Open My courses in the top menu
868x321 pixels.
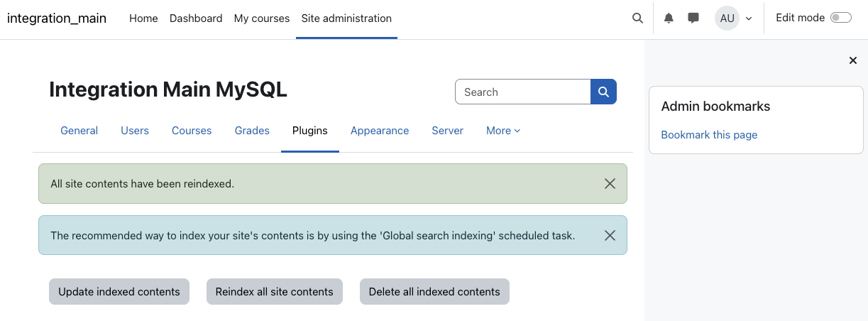(262, 18)
